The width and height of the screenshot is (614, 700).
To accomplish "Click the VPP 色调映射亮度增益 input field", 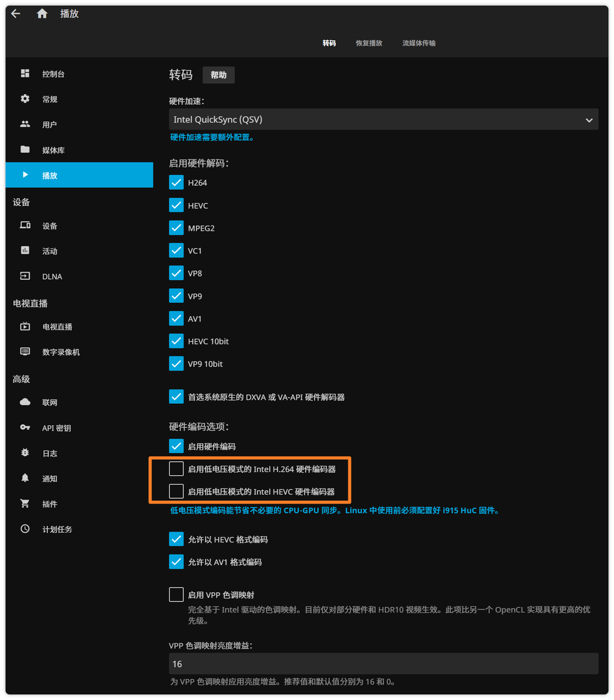I will coord(383,663).
